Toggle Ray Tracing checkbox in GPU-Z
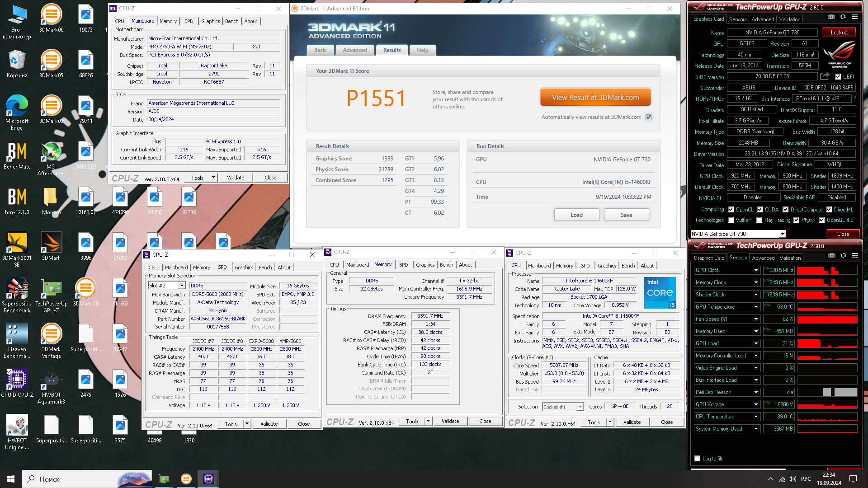The width and height of the screenshot is (868, 488). tap(759, 220)
